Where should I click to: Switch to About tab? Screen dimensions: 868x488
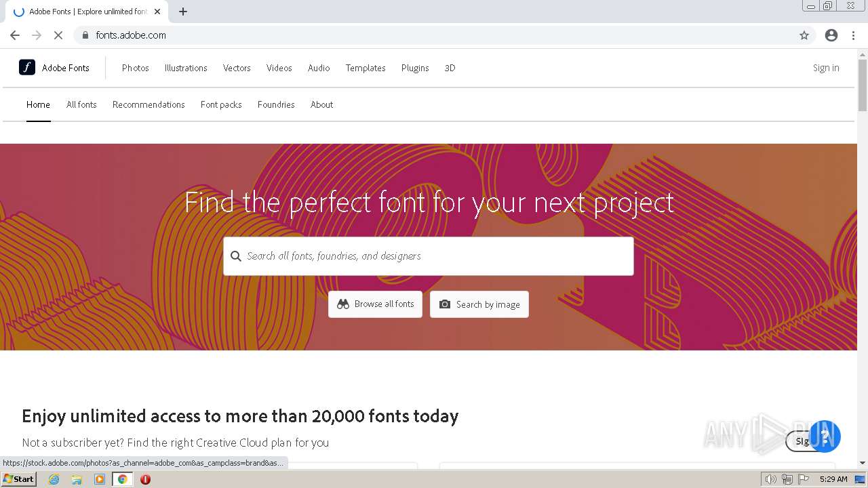[x=321, y=104]
